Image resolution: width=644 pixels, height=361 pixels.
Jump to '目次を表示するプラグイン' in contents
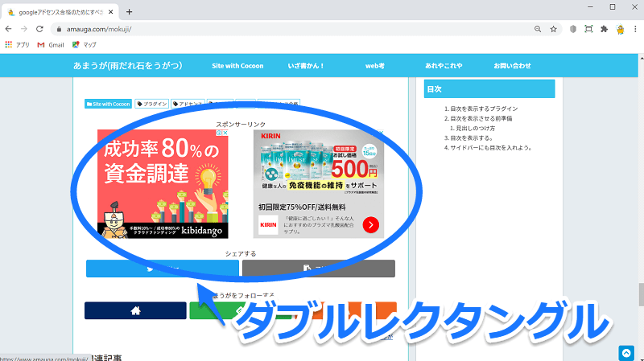click(x=484, y=109)
